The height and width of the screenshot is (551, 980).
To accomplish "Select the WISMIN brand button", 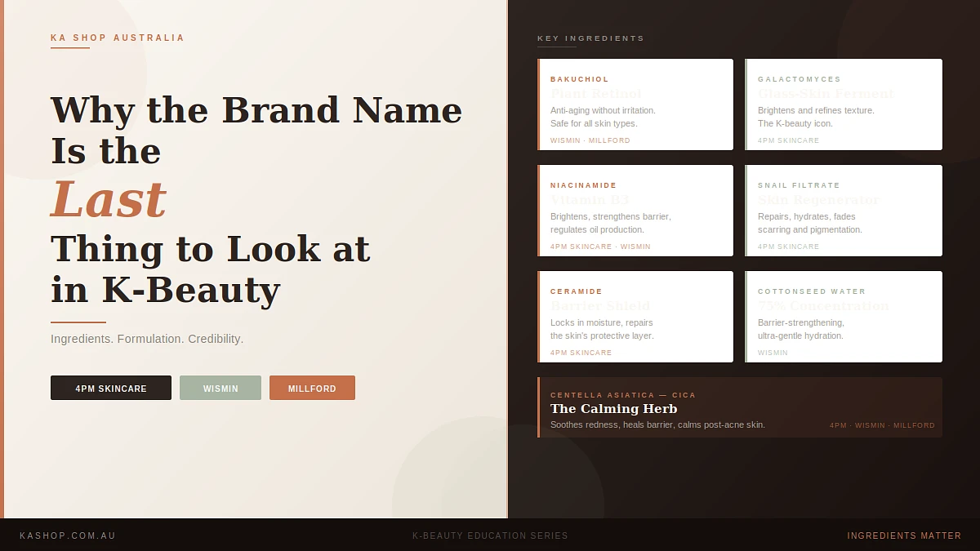I will [220, 389].
